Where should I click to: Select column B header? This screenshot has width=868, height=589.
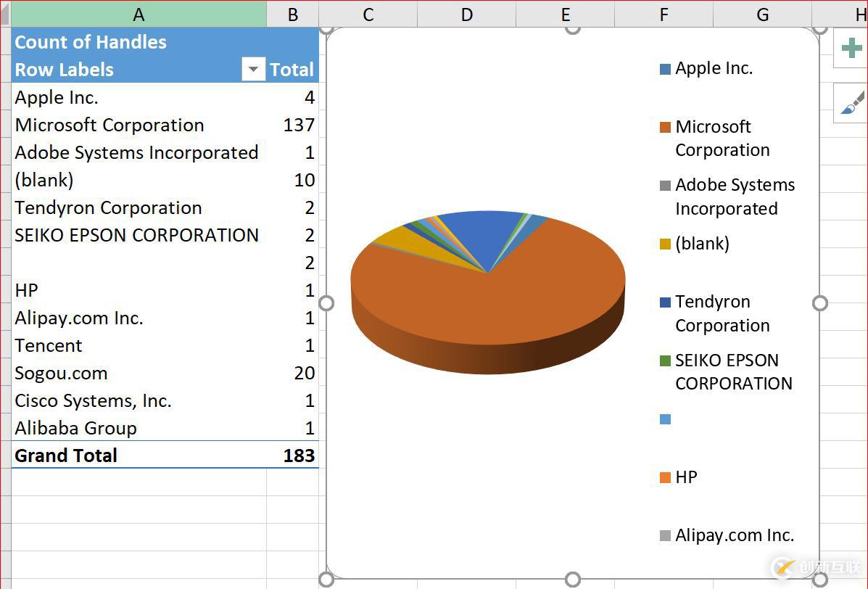(293, 14)
